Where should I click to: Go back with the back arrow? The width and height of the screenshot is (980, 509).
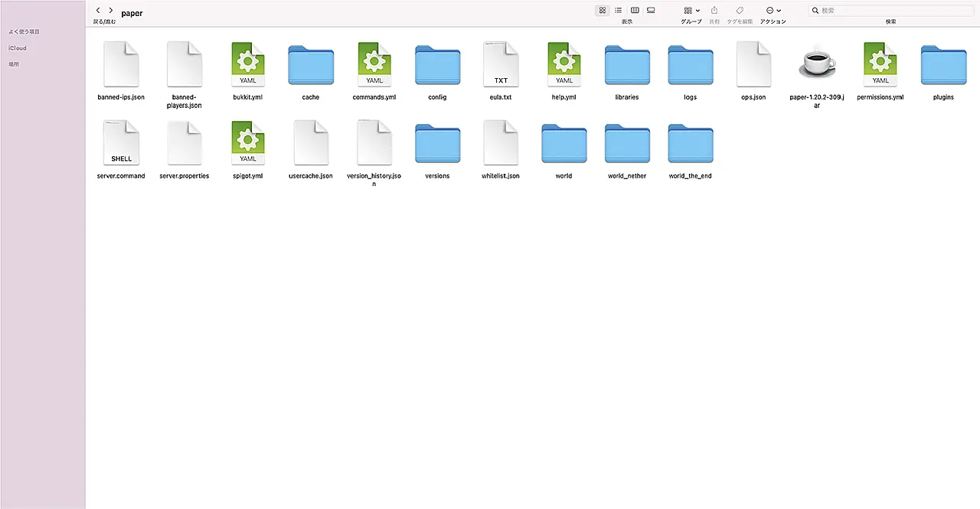[98, 11]
